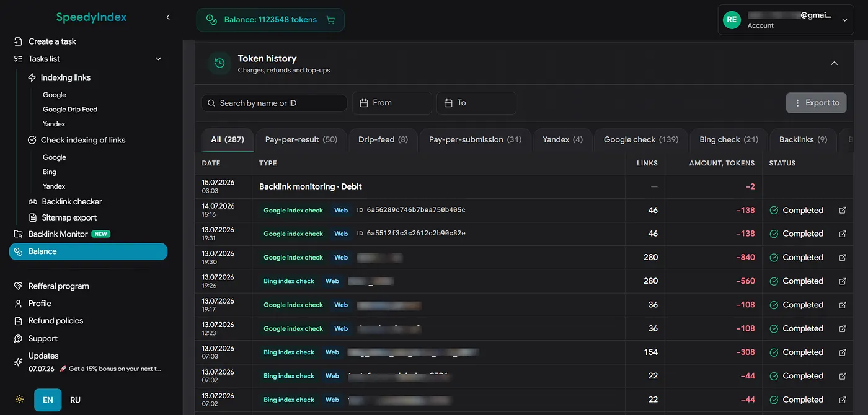Click Backlink monitoring · Debit row
Image resolution: width=868 pixels, height=415 pixels.
(524, 186)
